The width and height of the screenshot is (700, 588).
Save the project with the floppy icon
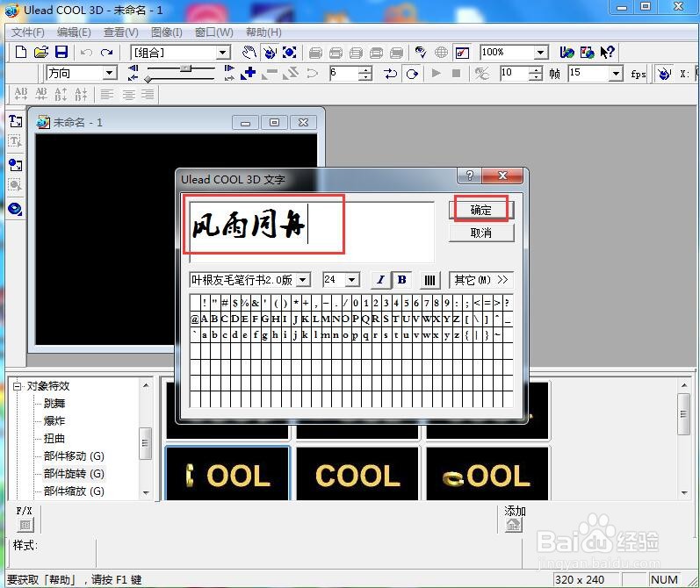(x=61, y=52)
